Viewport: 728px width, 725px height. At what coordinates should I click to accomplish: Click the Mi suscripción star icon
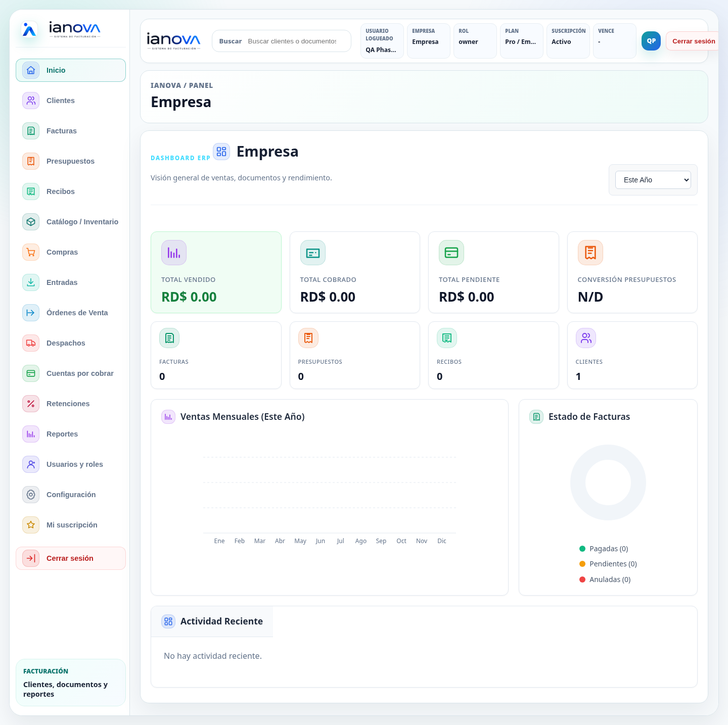click(31, 525)
